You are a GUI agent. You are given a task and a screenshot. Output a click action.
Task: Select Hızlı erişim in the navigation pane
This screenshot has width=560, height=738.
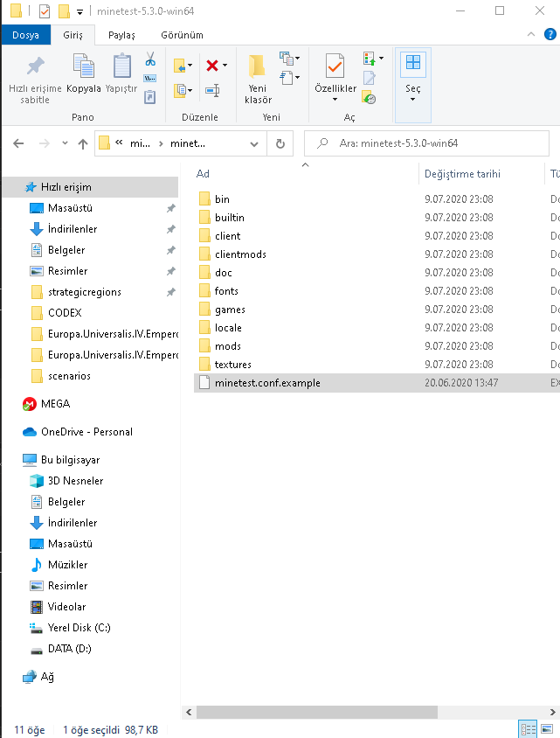[90, 187]
